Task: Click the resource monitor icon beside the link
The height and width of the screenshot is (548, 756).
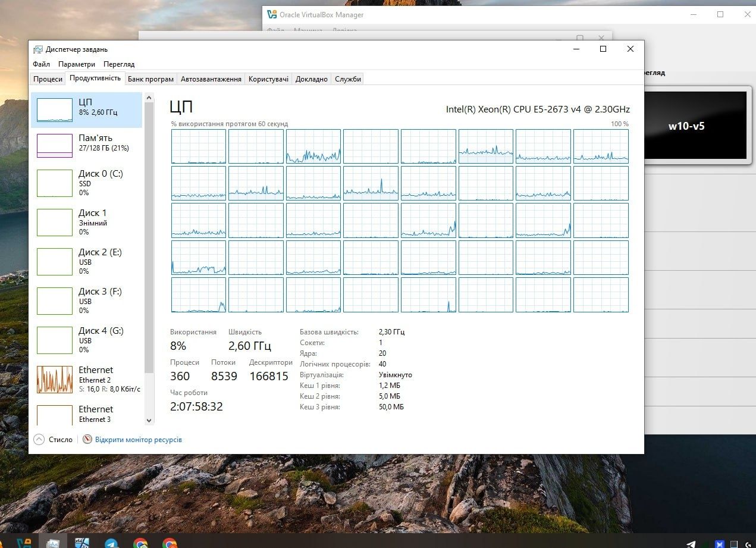Action: pyautogui.click(x=87, y=440)
